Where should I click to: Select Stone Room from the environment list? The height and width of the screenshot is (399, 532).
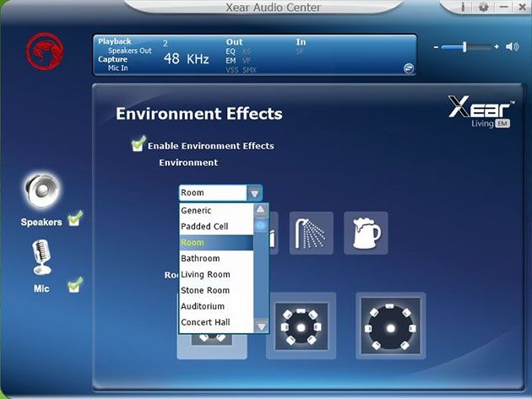pyautogui.click(x=216, y=290)
